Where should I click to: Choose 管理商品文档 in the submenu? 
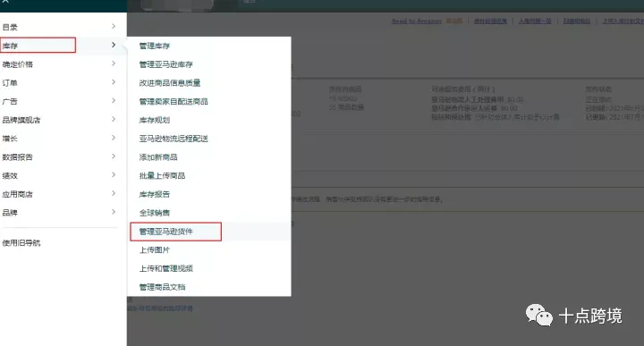click(x=162, y=287)
